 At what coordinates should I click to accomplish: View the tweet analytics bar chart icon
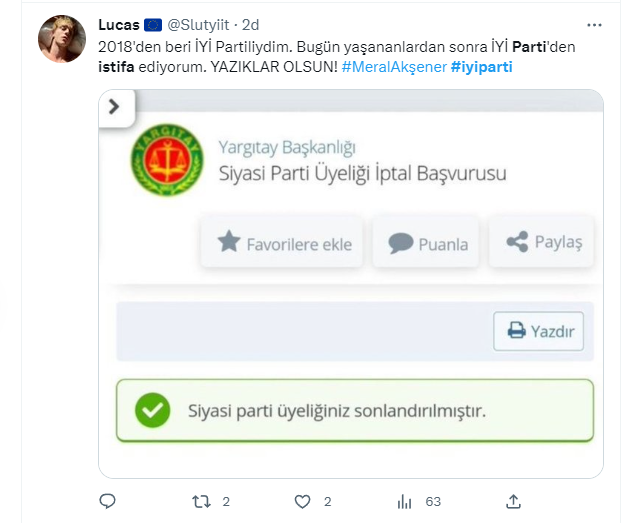[406, 500]
